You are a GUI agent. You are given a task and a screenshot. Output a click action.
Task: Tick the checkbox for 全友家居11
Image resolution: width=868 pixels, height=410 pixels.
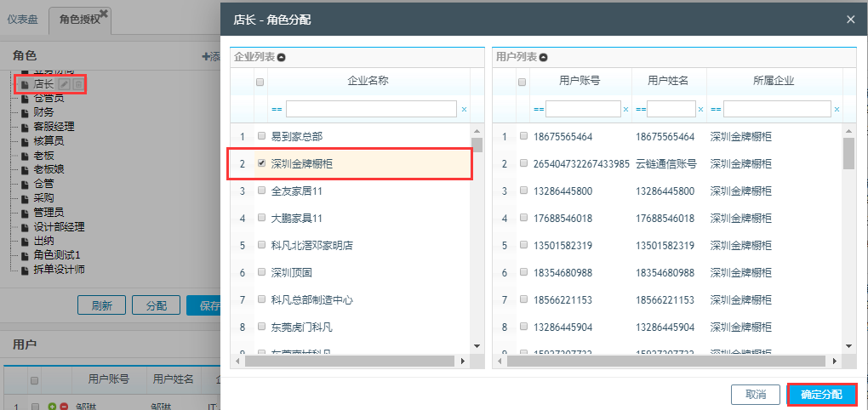click(261, 191)
